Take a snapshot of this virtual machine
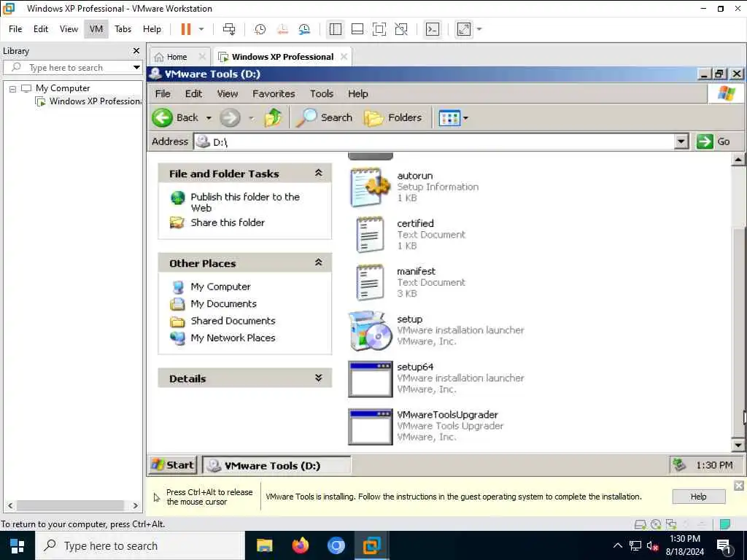 (x=260, y=29)
